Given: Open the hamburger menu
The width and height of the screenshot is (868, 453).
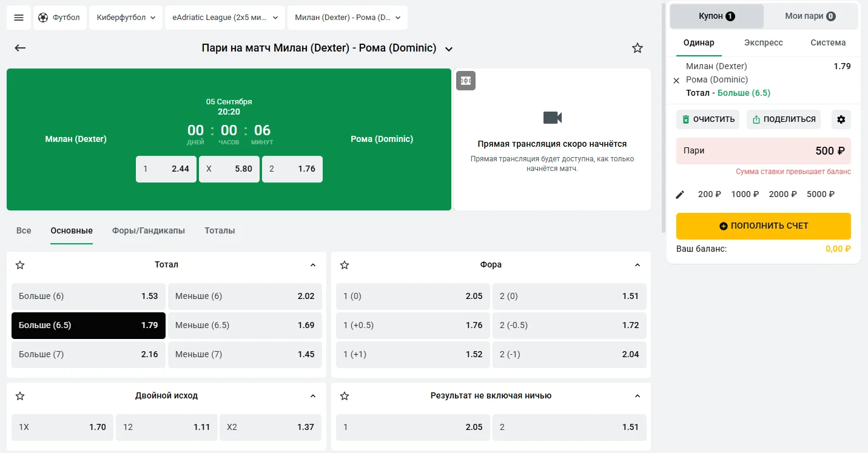Looking at the screenshot, I should [19, 18].
